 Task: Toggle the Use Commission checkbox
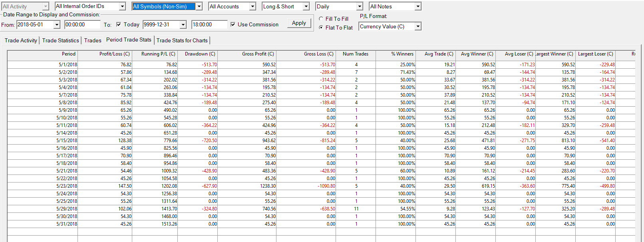point(233,24)
